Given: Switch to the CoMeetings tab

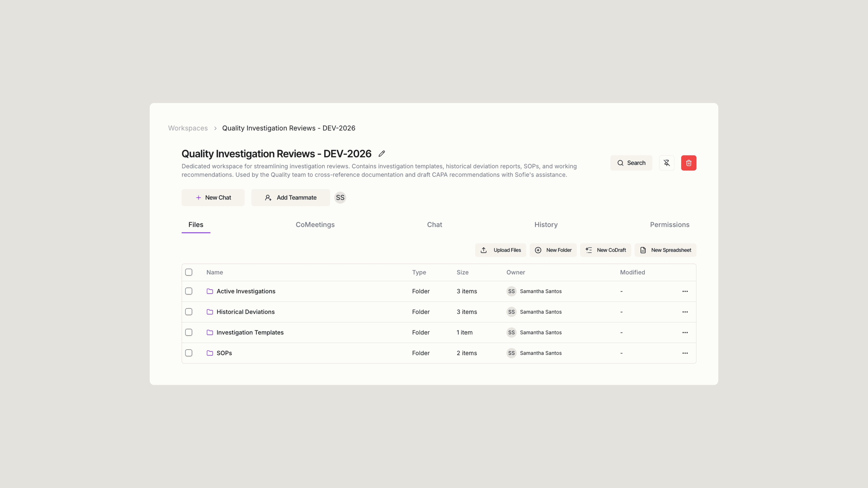Looking at the screenshot, I should tap(315, 225).
